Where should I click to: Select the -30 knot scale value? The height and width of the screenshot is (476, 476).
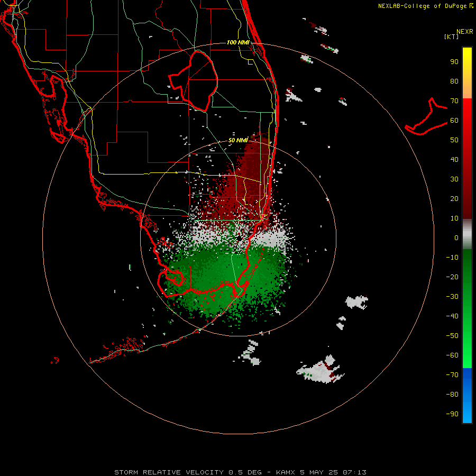point(452,297)
